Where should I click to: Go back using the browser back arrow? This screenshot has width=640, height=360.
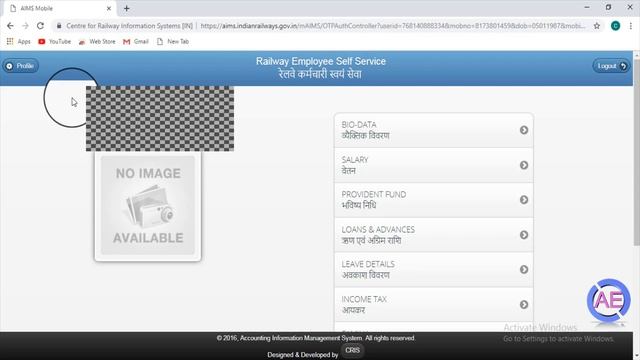click(x=10, y=26)
